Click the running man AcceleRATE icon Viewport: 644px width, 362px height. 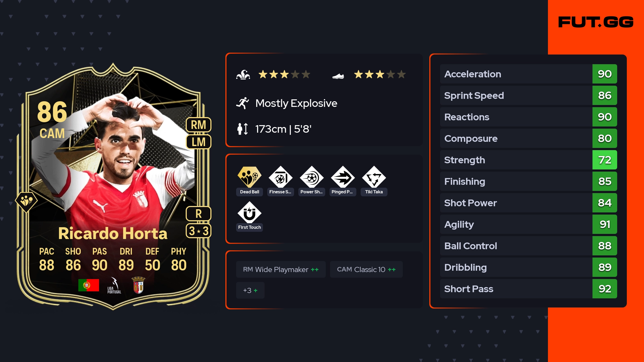click(x=243, y=103)
